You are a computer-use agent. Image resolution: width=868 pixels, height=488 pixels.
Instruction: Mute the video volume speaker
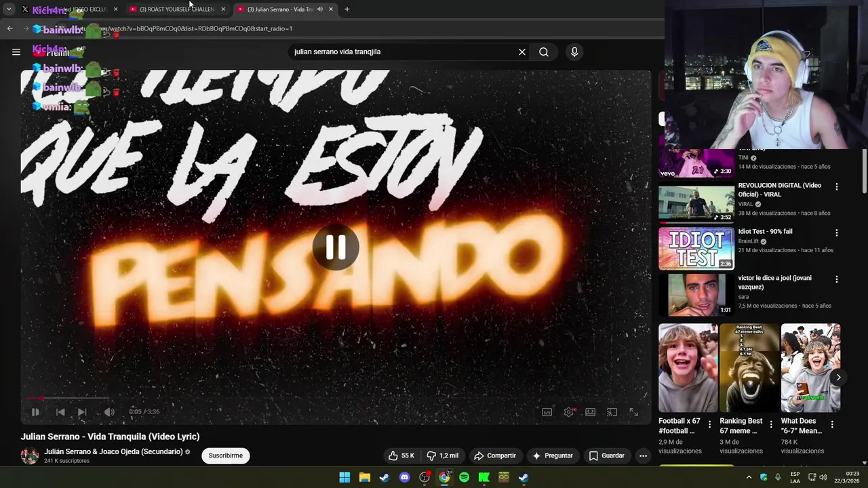109,411
